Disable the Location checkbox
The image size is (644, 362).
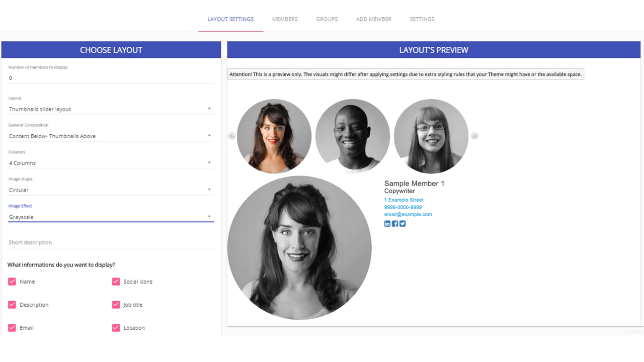click(116, 328)
